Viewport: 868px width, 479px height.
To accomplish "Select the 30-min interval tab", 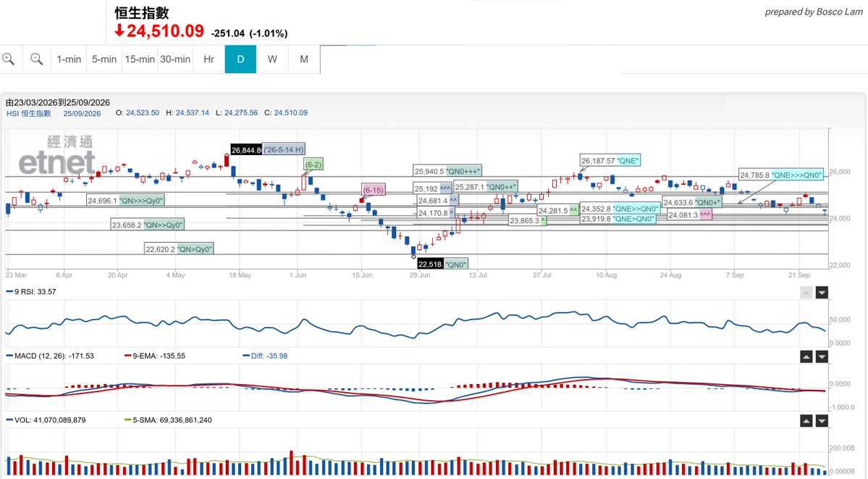I will [175, 59].
